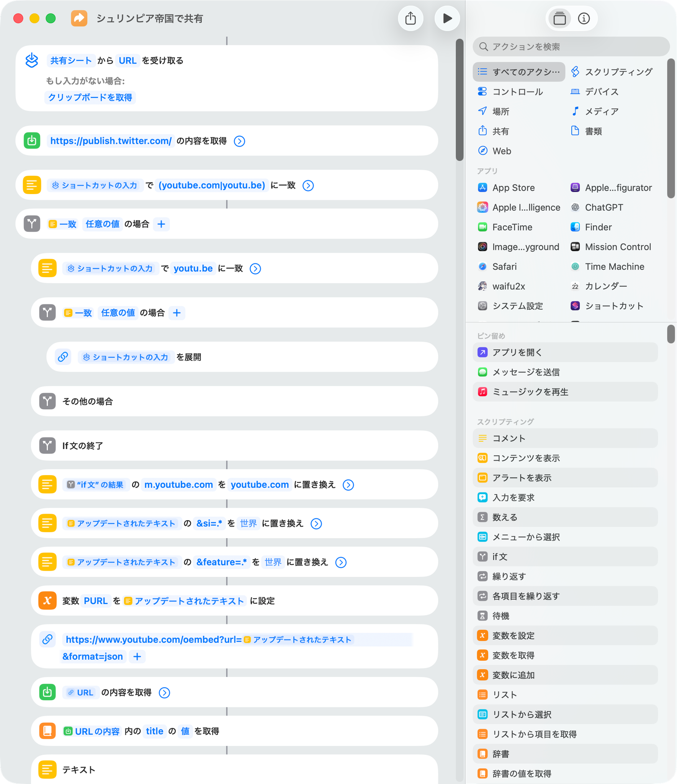
Task: Add the ミュージックを再生 action
Action: coord(565,392)
